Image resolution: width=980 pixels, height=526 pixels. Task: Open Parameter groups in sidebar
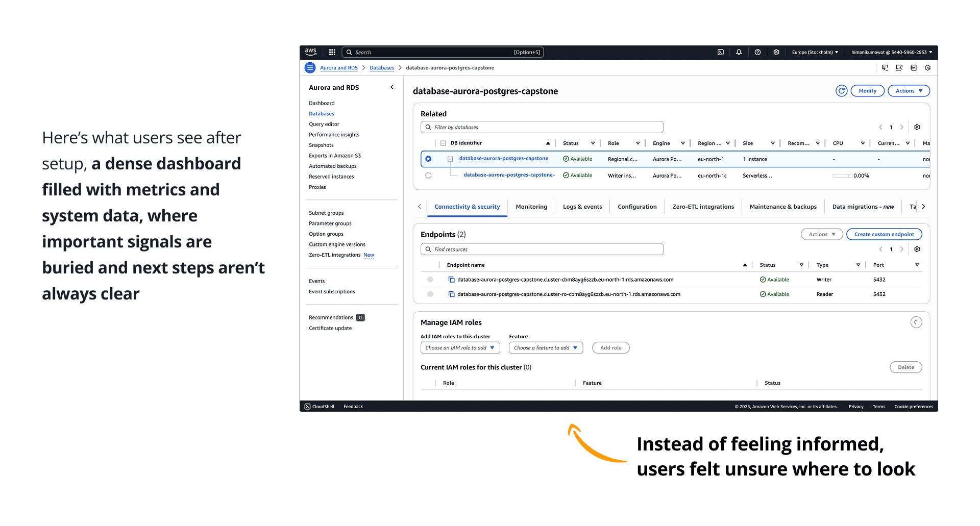click(330, 223)
